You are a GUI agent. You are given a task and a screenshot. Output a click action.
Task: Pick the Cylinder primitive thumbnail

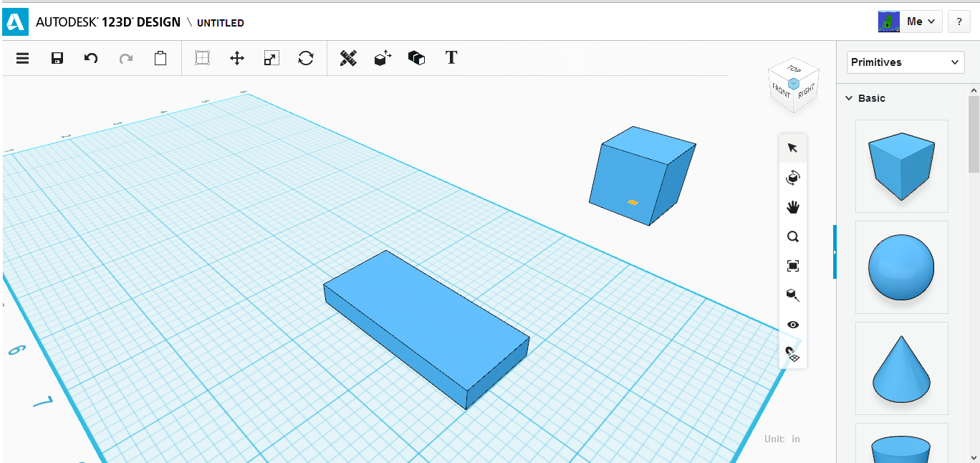pyautogui.click(x=901, y=443)
